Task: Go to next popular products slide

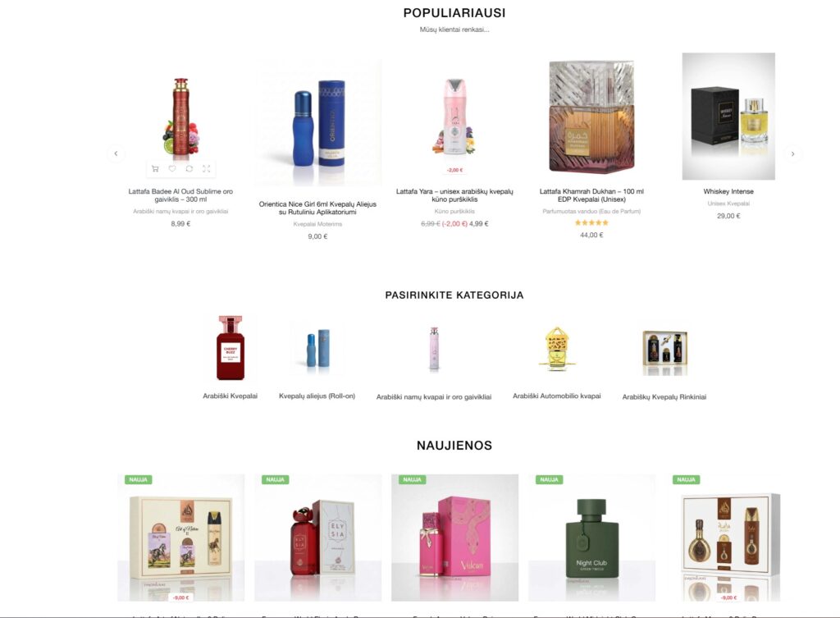Action: pyautogui.click(x=793, y=153)
